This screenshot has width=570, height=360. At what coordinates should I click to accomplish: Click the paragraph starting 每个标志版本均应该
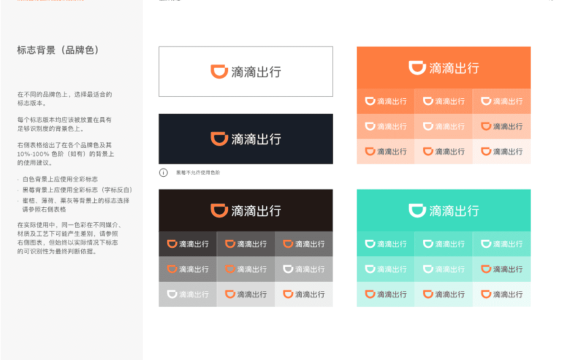[64, 124]
